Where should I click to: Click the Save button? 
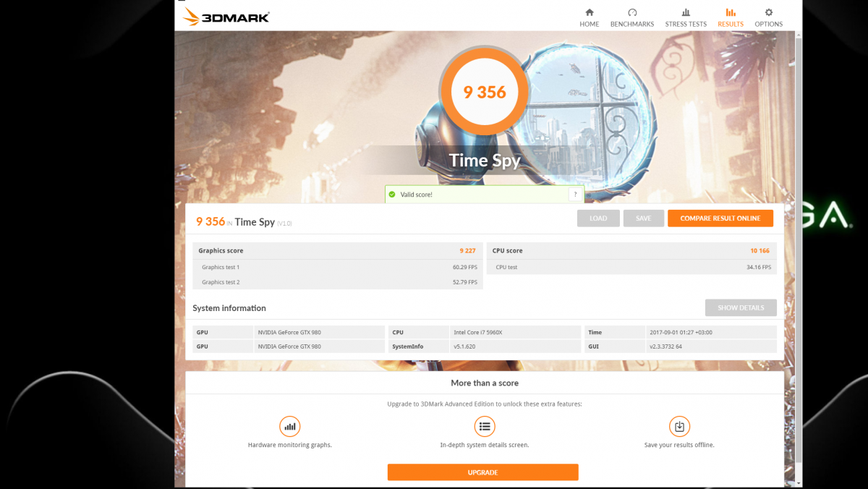[644, 218]
